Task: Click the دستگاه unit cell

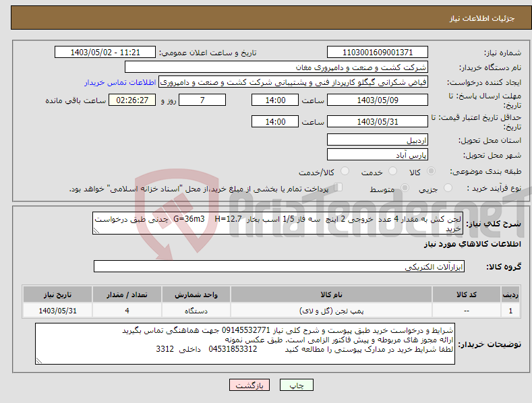Action: pos(196,311)
